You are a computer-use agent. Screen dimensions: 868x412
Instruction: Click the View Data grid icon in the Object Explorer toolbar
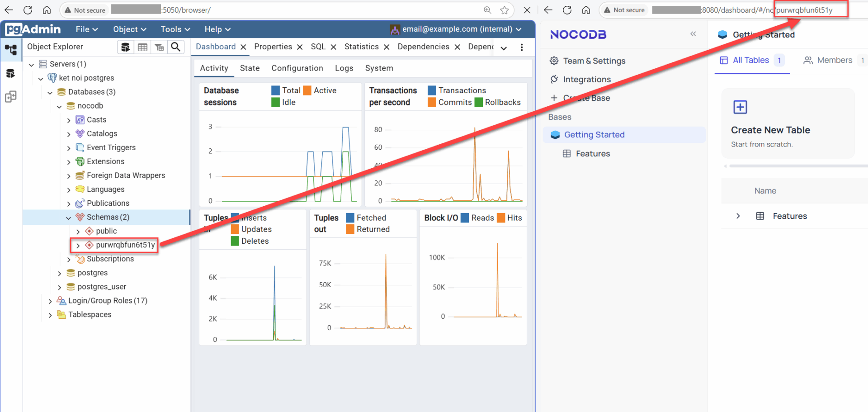coord(142,47)
